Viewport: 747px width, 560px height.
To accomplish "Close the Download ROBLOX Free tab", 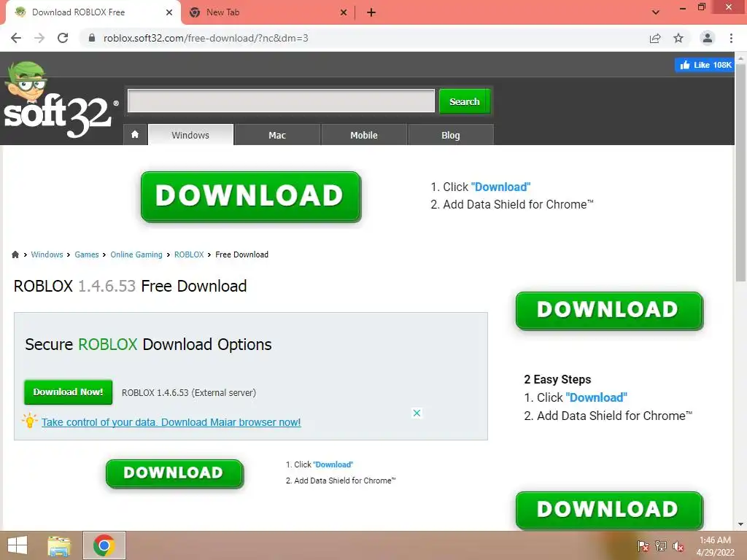I will point(169,12).
